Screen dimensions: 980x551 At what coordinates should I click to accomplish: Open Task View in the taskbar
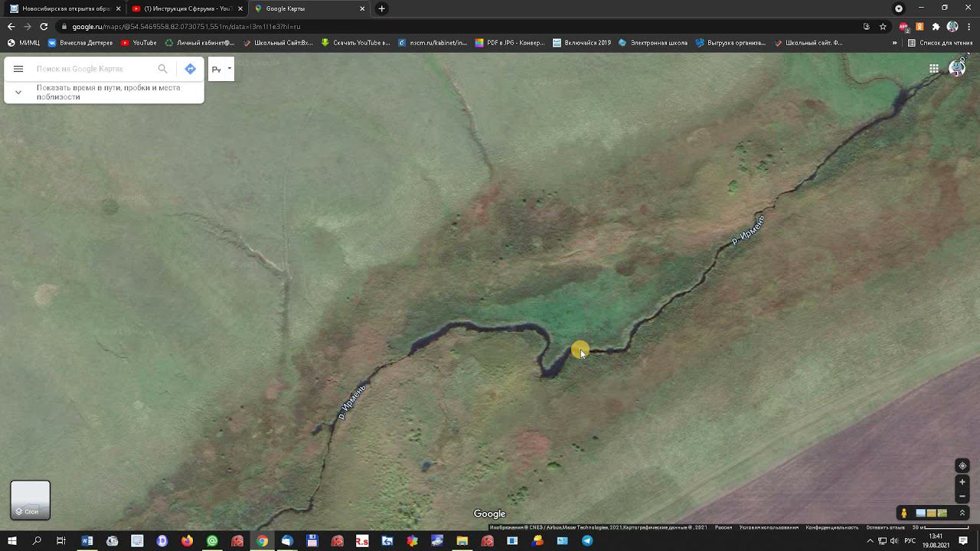tap(61, 541)
